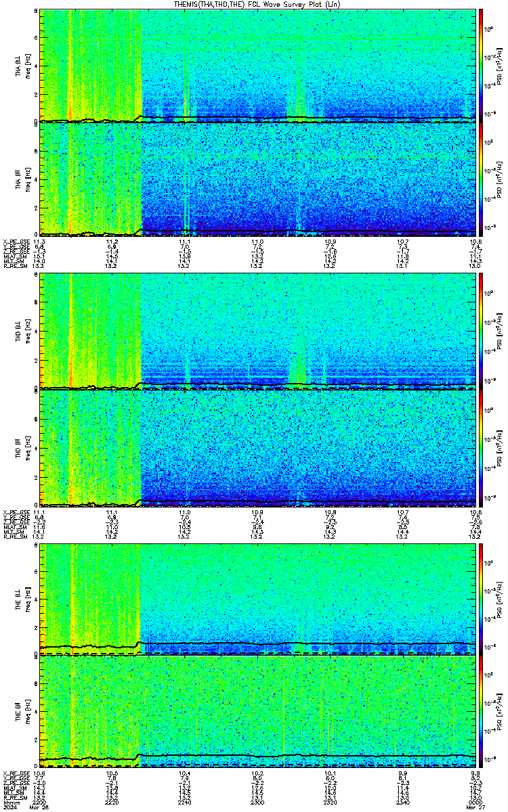Select the THA B∥ spectrogram panel

257,179
